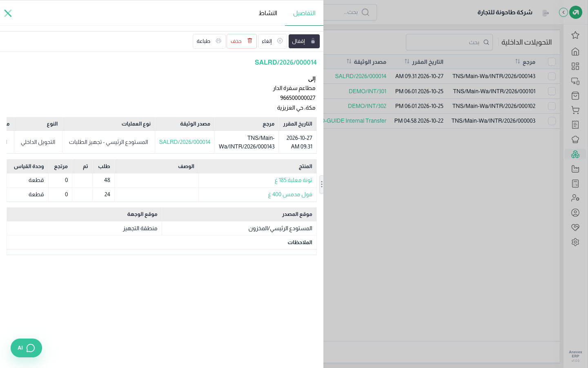
Task: Sort by مصدر الوثيقة column arrows
Action: point(349,61)
